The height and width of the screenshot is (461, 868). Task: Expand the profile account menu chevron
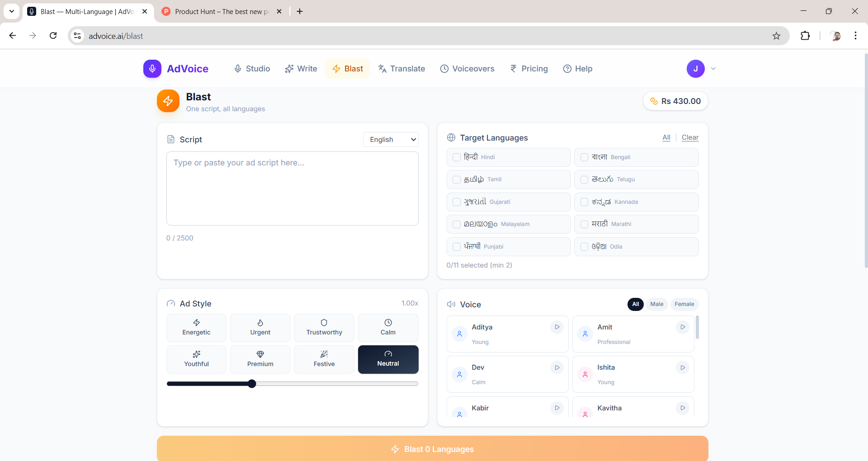(x=713, y=69)
